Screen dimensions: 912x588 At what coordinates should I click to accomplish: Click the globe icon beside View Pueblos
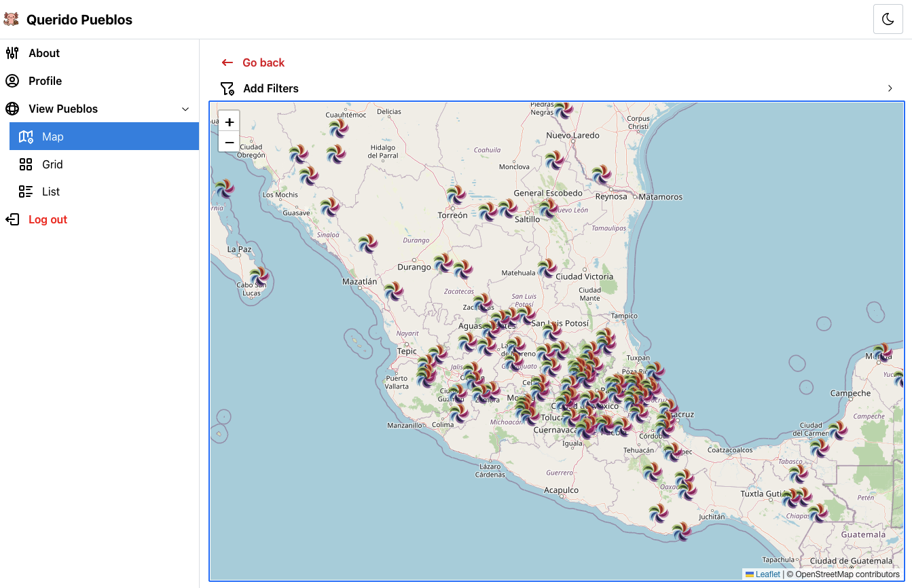click(x=12, y=109)
